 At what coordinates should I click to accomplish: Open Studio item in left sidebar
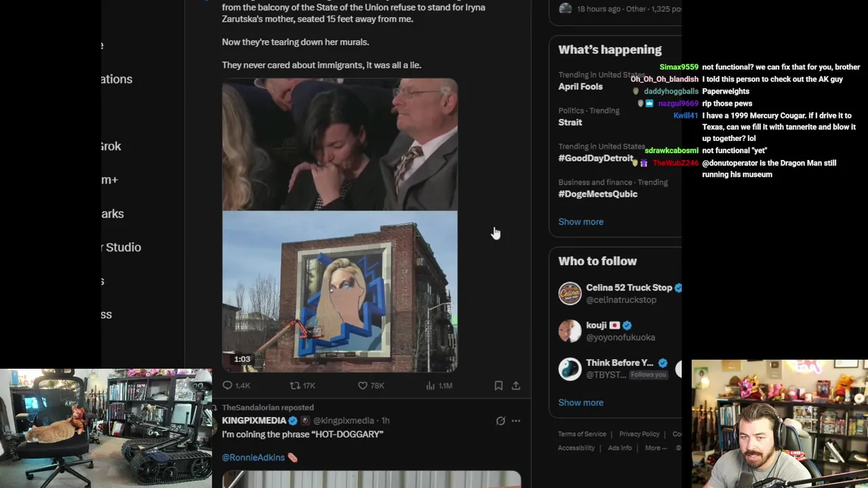[x=121, y=247]
